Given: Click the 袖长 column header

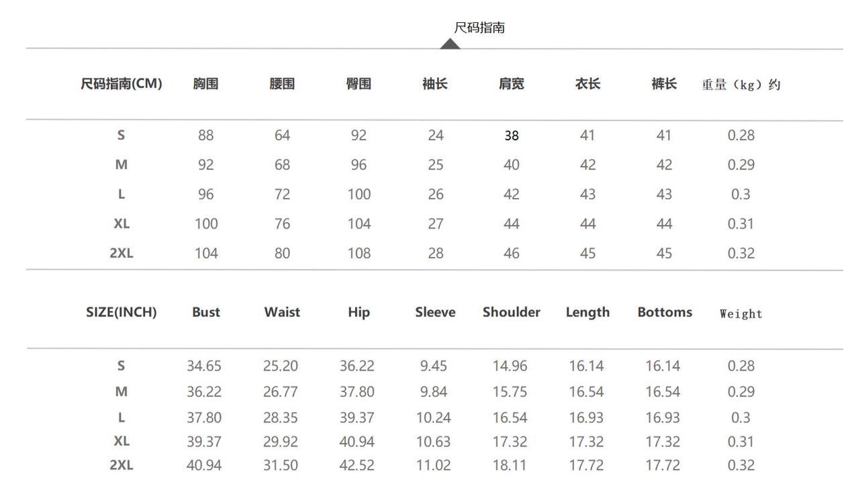Looking at the screenshot, I should coord(435,84).
